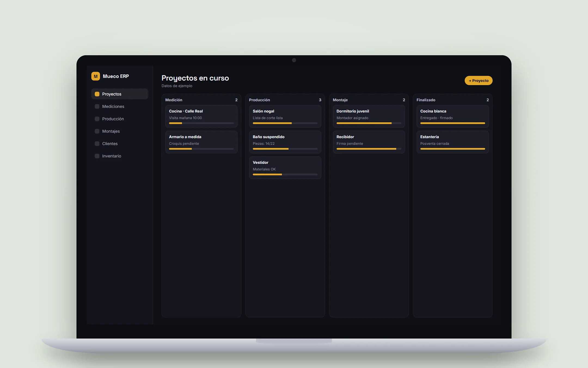Click the Cocina · Calle Real progress bar
This screenshot has height=368, width=588.
[201, 123]
